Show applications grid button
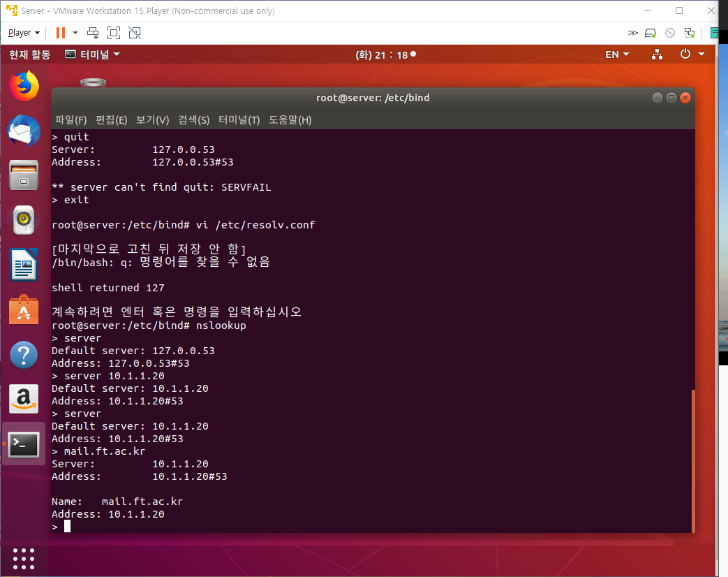 coord(24,558)
